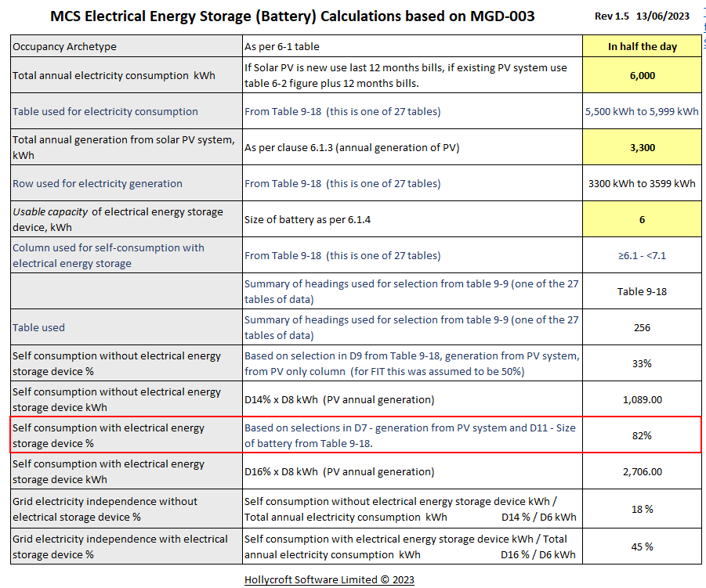Image resolution: width=706 pixels, height=588 pixels.
Task: Click the 33% self consumption without storage cell
Action: (642, 363)
